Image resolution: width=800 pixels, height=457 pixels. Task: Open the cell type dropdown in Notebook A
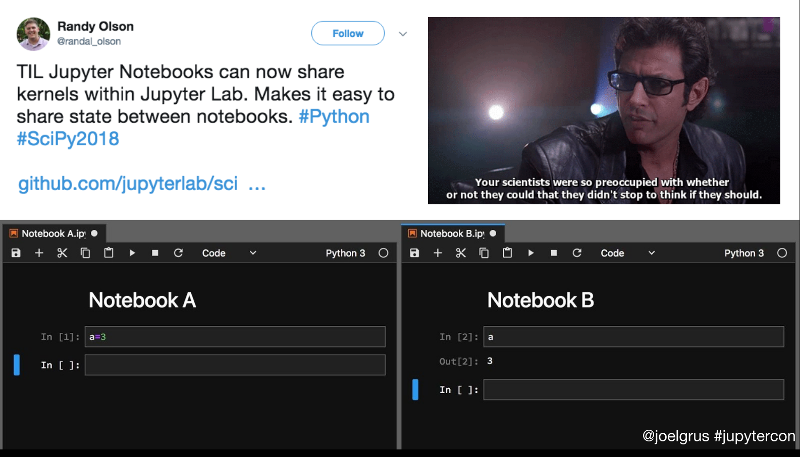tap(229, 253)
